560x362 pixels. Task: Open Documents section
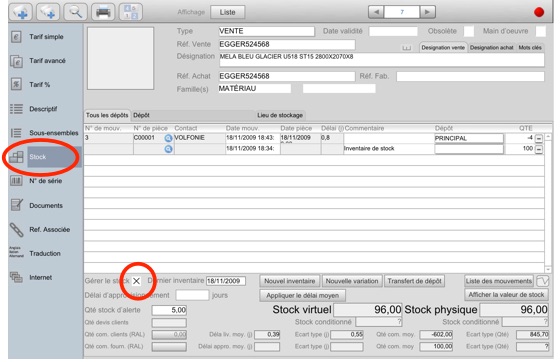[46, 205]
